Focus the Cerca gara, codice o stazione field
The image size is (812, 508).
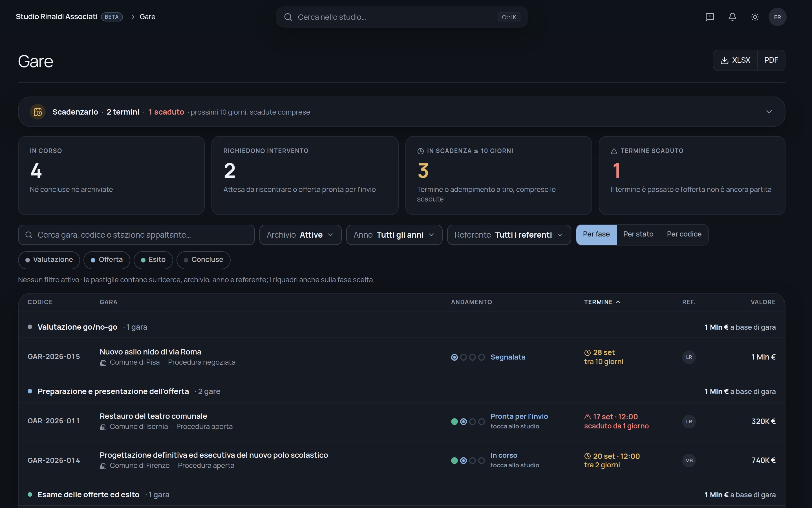pos(136,235)
